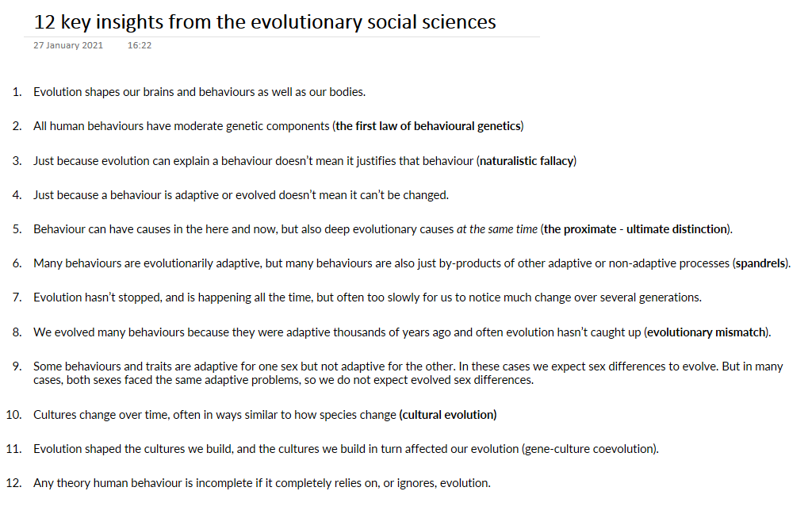Click the page title '12 key insights'
This screenshot has height=518, width=812.
(x=265, y=21)
